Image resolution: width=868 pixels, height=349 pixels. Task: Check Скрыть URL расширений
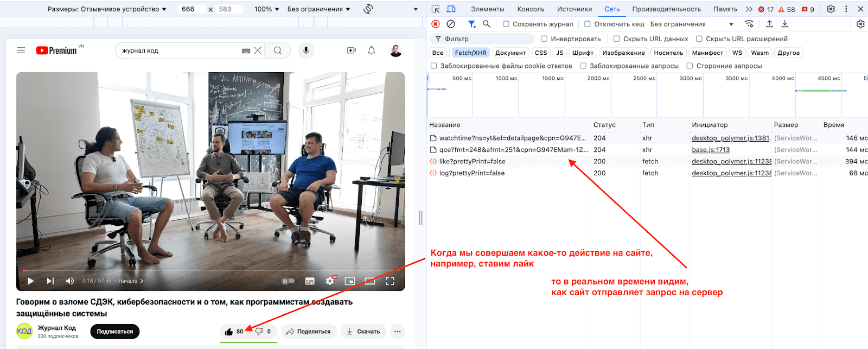tap(699, 39)
